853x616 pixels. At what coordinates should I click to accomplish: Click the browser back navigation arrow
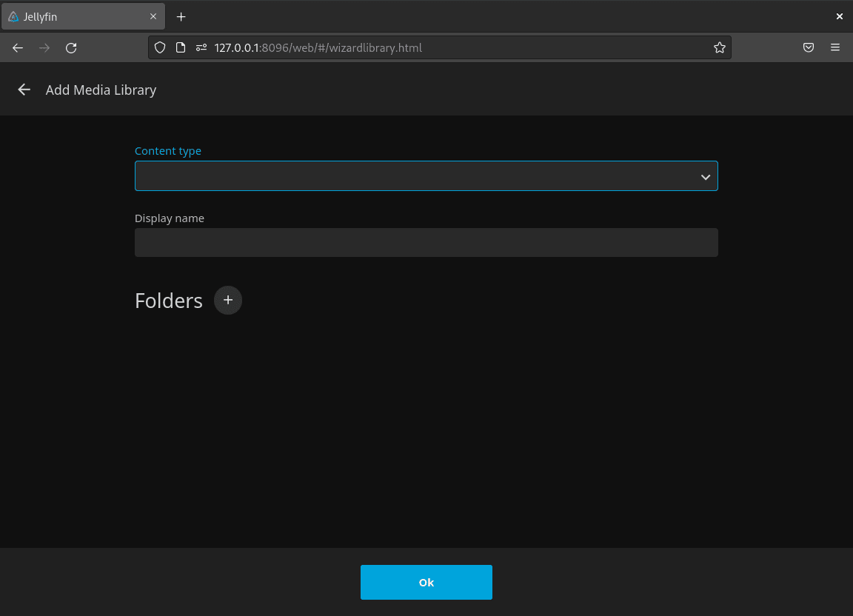[x=17, y=47]
